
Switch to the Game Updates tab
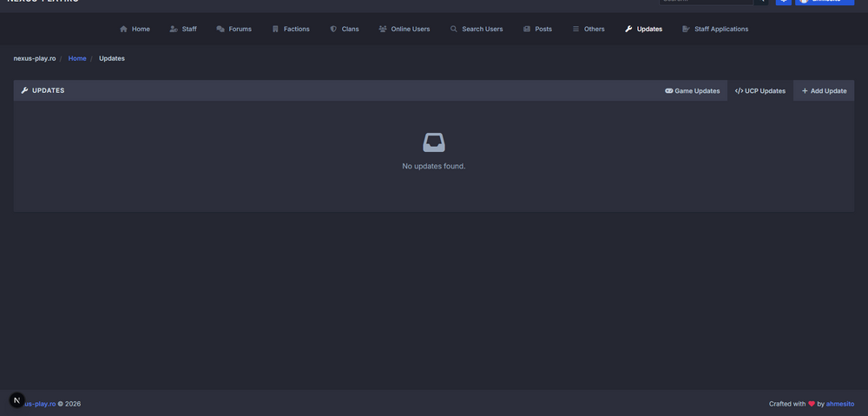[x=693, y=91]
